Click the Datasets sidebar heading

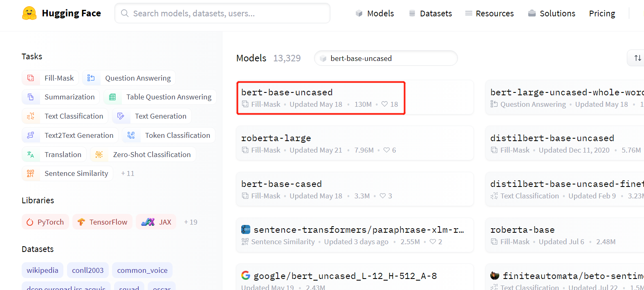[x=38, y=249]
